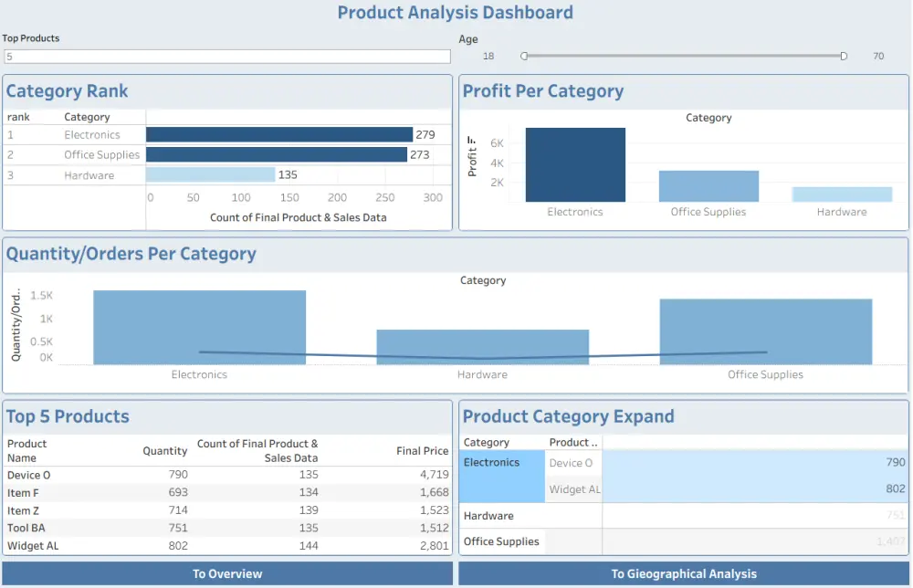Select Device O under Electronics

[x=572, y=463]
